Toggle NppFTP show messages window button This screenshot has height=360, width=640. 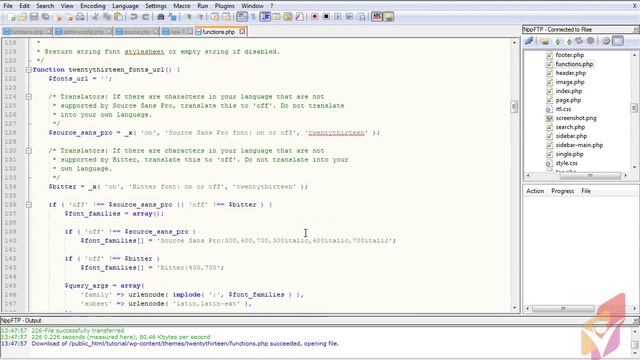[618, 41]
